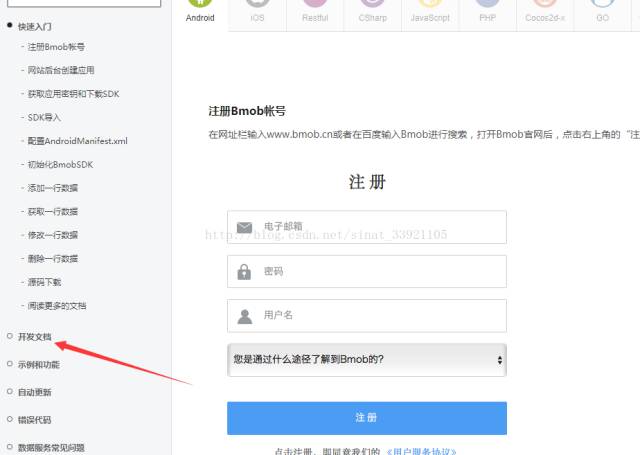Expand the 开发文档 sidebar section
The height and width of the screenshot is (455, 640).
35,337
